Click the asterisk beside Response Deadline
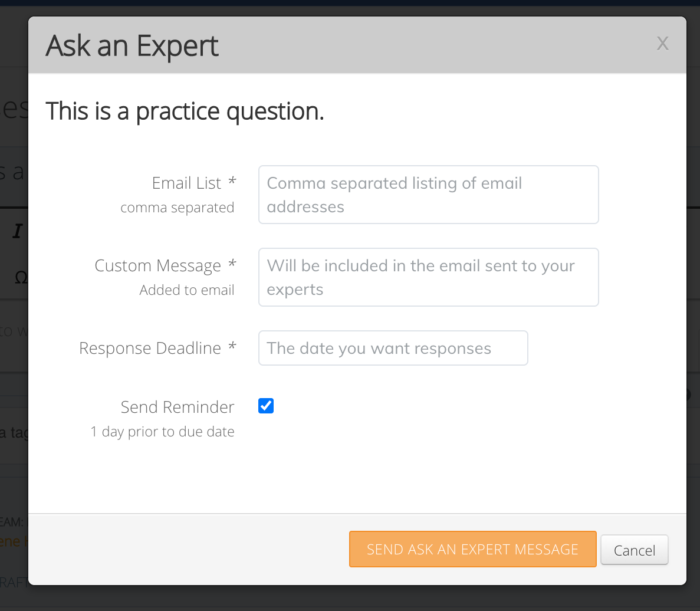The image size is (700, 611). [x=232, y=347]
